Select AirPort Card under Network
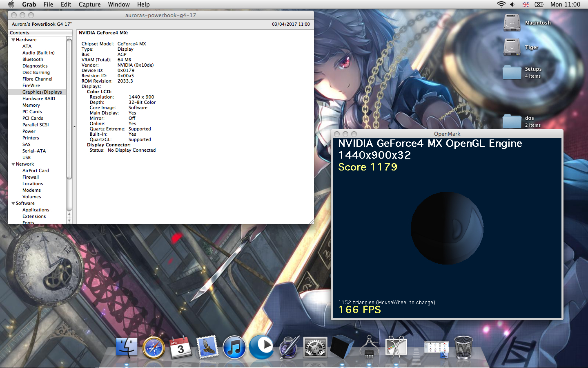Image resolution: width=588 pixels, height=368 pixels. coord(36,171)
